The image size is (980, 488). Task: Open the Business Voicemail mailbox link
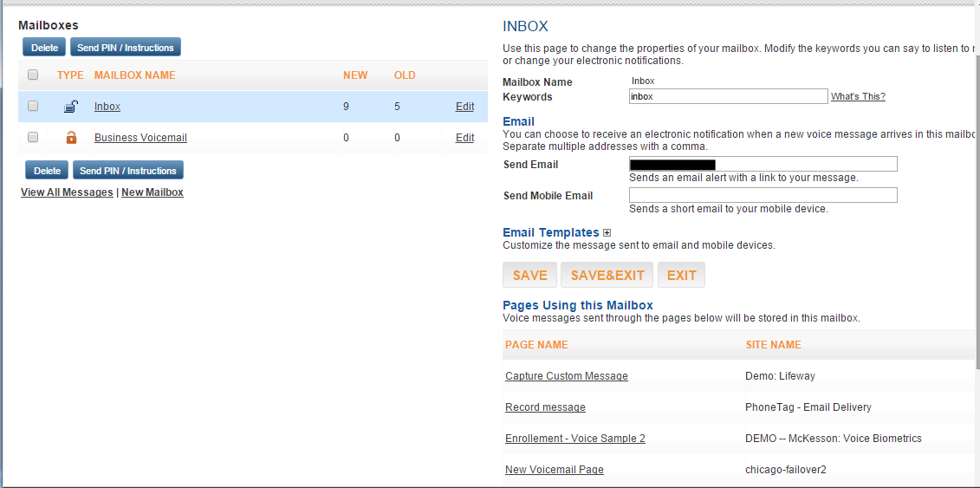(x=140, y=138)
